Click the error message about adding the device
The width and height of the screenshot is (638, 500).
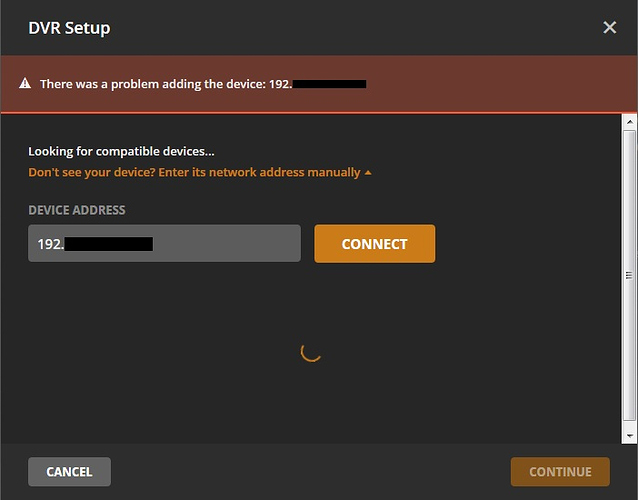pyautogui.click(x=165, y=84)
